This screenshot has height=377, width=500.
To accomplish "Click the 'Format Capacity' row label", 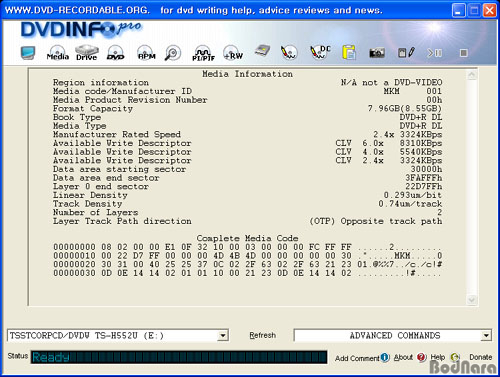I will tap(93, 109).
